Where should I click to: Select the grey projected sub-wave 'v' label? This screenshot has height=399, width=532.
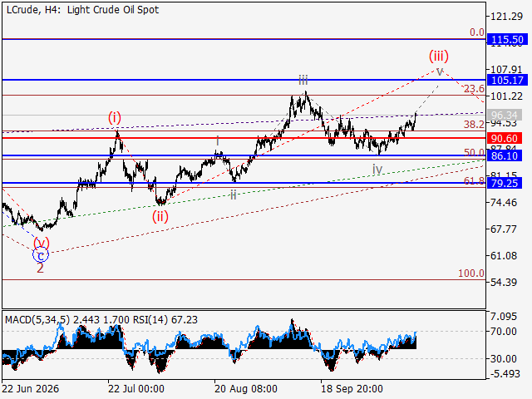440,72
